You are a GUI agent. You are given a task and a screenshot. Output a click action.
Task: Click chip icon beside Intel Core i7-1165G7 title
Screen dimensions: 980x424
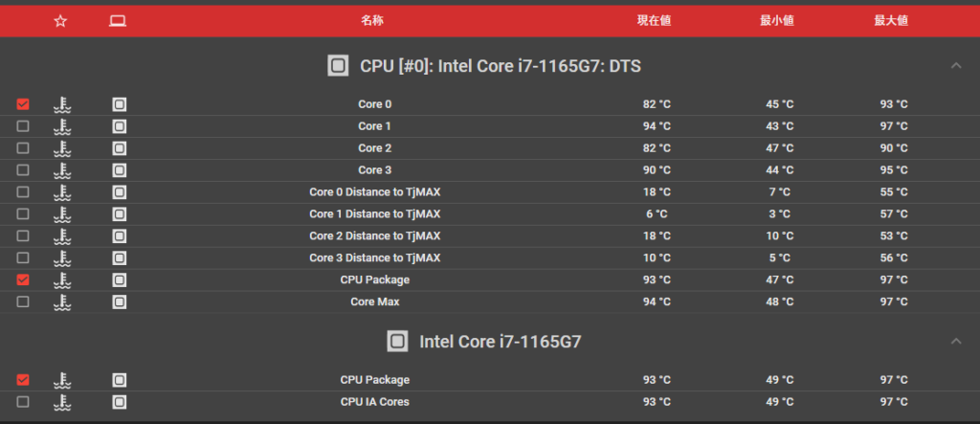[396, 342]
